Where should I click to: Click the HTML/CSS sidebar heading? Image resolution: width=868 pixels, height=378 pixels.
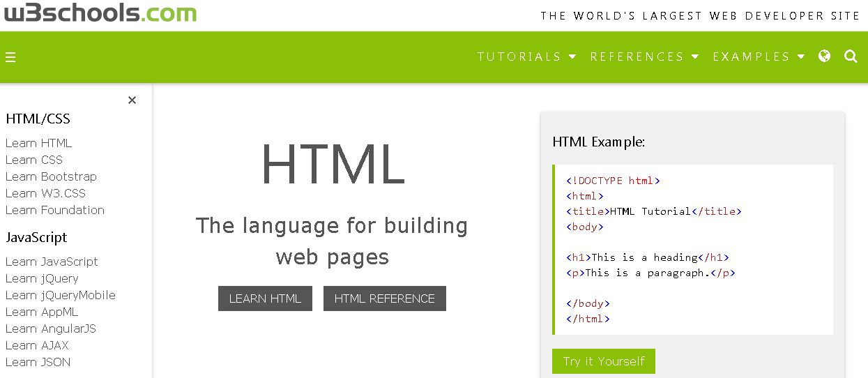[x=38, y=119]
